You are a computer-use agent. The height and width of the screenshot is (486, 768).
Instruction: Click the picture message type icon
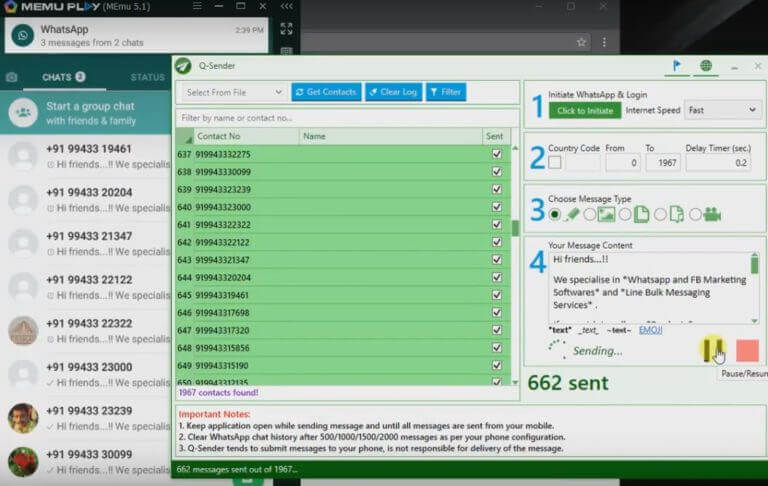click(x=606, y=215)
